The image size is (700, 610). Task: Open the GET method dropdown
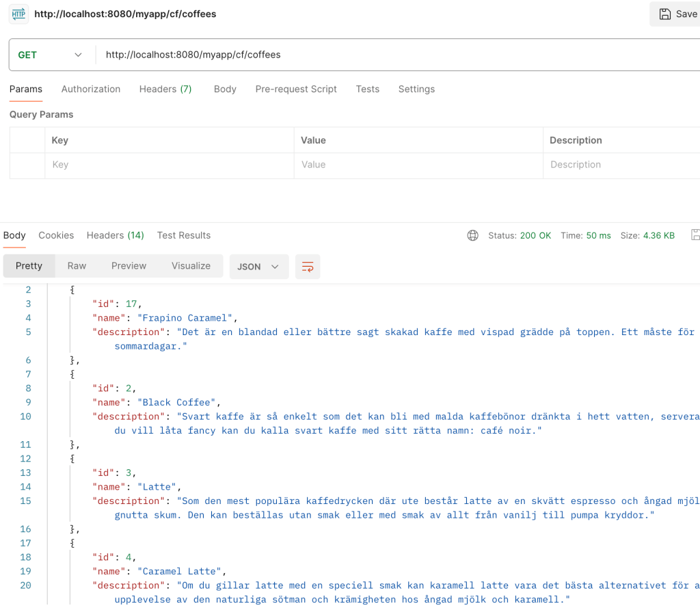49,55
